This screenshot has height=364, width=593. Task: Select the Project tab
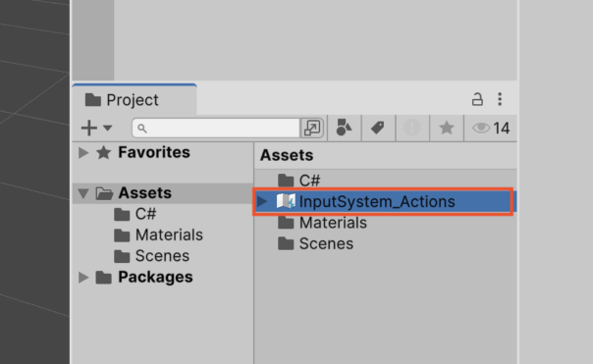coord(135,100)
